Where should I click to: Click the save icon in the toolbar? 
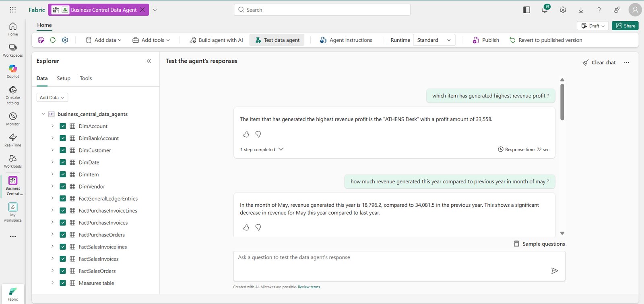[41, 40]
